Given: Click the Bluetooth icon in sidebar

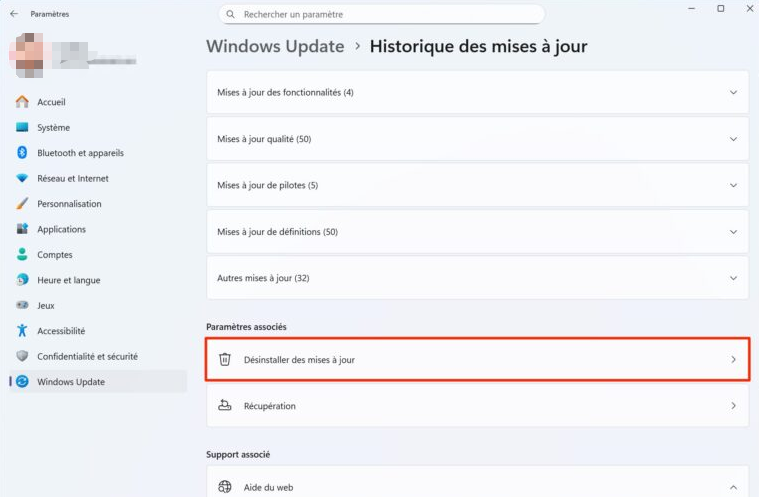Looking at the screenshot, I should pos(22,152).
